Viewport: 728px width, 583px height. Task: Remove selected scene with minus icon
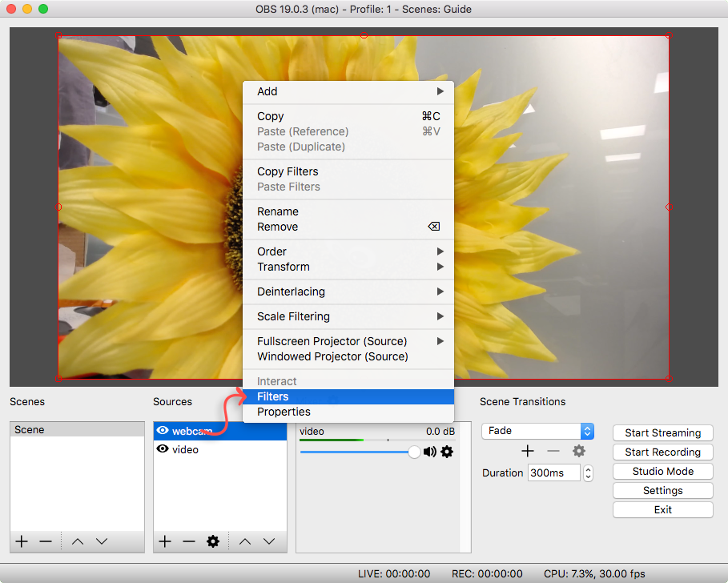click(46, 541)
